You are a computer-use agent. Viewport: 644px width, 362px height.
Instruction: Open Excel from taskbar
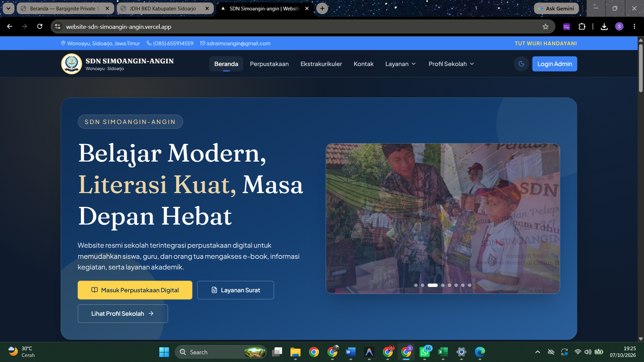click(x=443, y=352)
